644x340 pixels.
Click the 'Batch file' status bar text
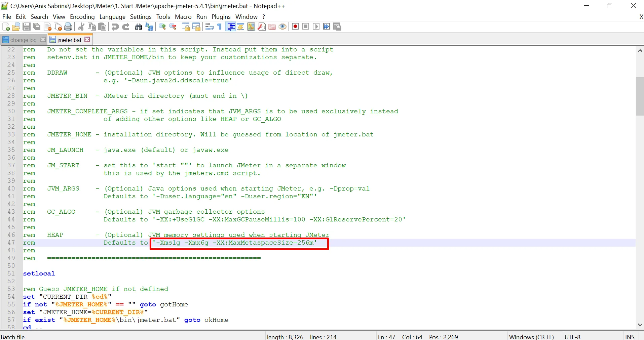coord(13,337)
